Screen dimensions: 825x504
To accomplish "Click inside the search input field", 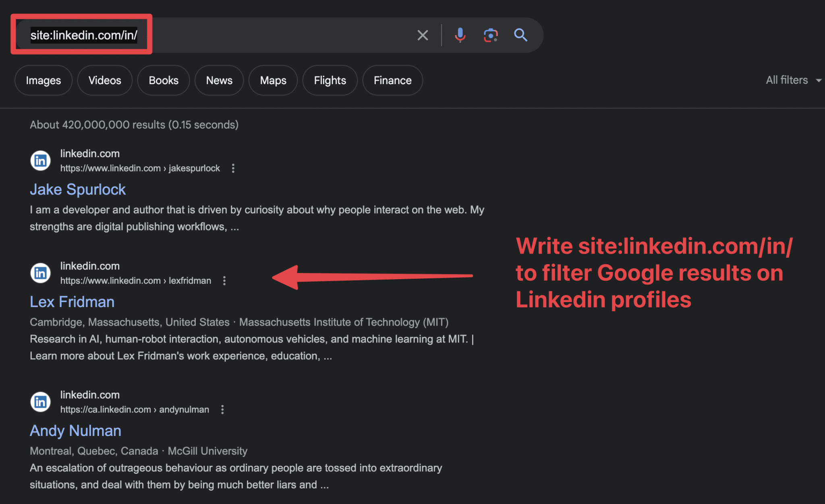I will (242, 35).
